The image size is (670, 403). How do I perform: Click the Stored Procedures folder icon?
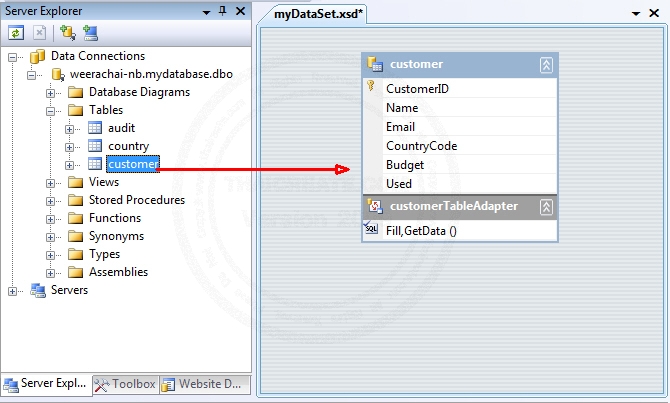coord(76,200)
